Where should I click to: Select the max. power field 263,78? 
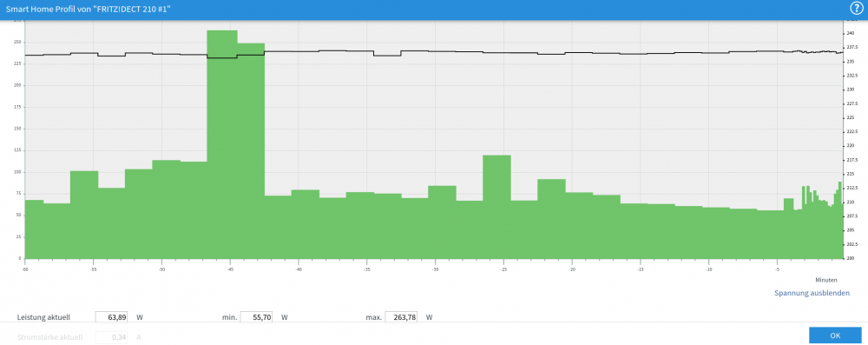click(401, 317)
